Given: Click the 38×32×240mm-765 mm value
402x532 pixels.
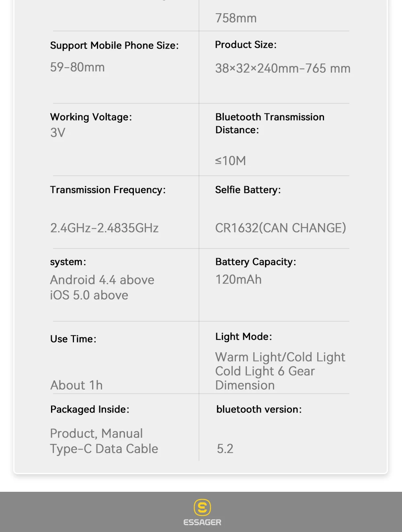Looking at the screenshot, I should 283,68.
